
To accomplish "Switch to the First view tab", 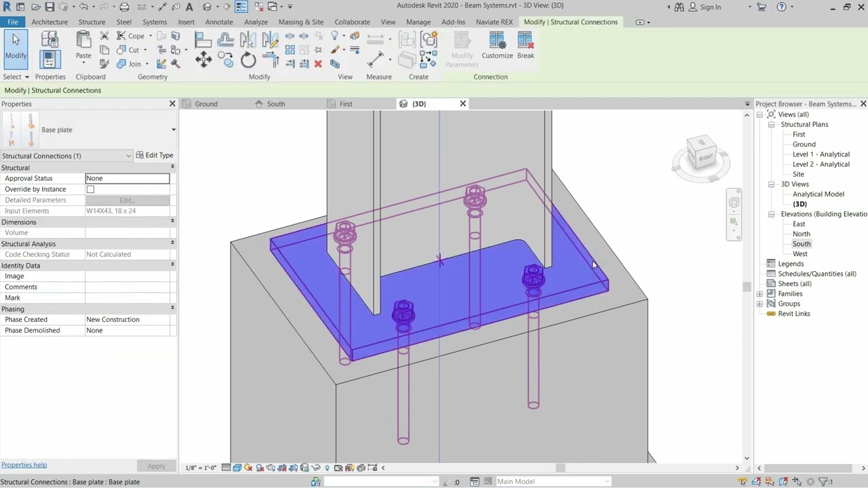I will point(346,104).
